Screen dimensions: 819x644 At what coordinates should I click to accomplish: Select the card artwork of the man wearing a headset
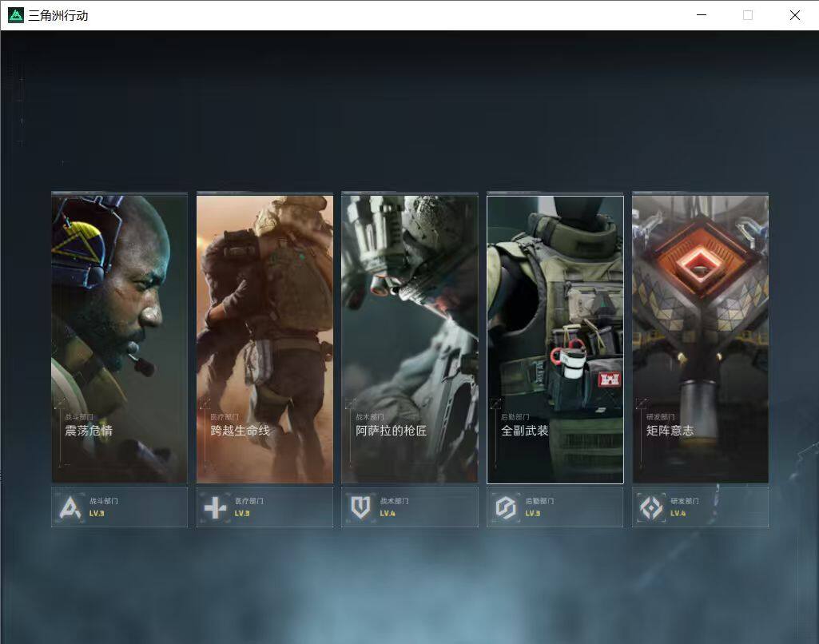pyautogui.click(x=120, y=339)
